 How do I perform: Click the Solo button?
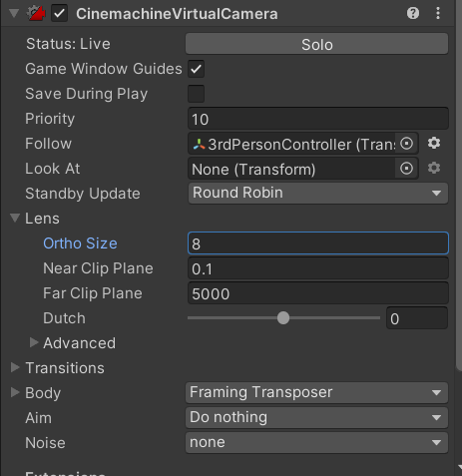tap(316, 44)
